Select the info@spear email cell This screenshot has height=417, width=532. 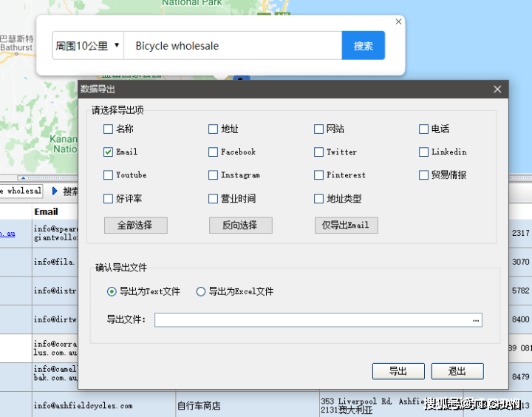click(55, 234)
